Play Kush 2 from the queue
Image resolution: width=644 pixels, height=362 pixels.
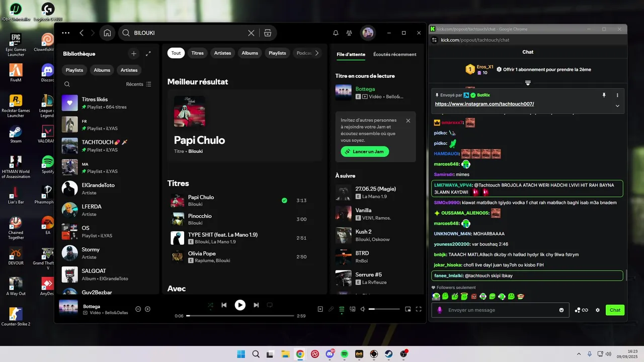376,235
